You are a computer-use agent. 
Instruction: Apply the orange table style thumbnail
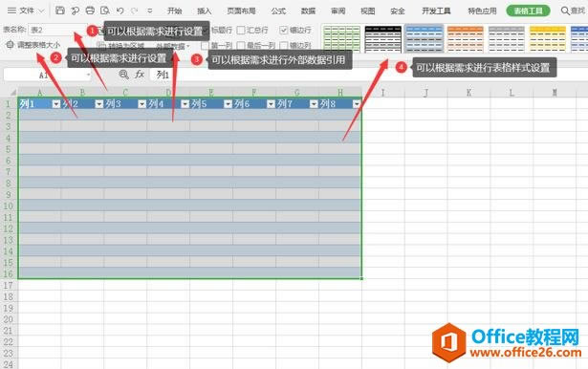[466, 38]
